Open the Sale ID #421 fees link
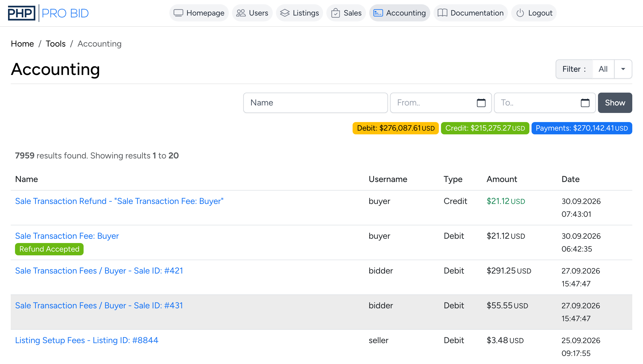643x364 pixels. (x=99, y=271)
